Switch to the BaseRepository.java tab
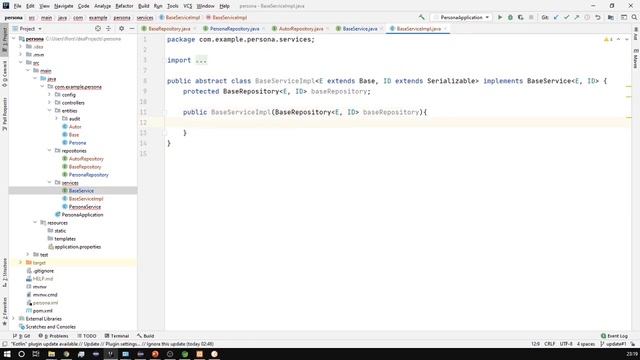Image resolution: width=640 pixels, height=360 pixels. coord(169,29)
